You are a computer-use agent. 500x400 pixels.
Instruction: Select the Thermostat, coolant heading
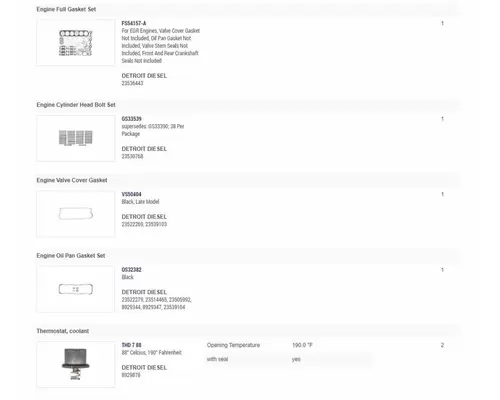tap(63, 331)
